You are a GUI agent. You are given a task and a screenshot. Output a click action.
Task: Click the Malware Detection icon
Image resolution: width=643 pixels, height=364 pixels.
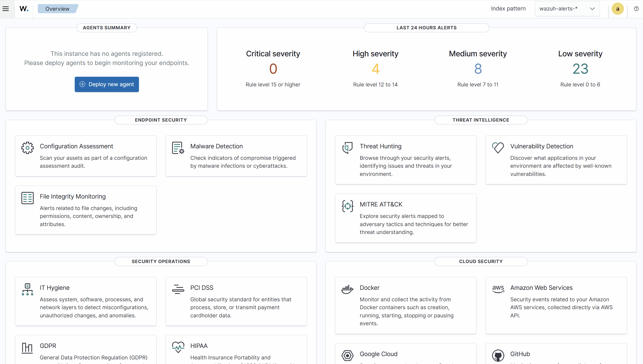click(178, 148)
